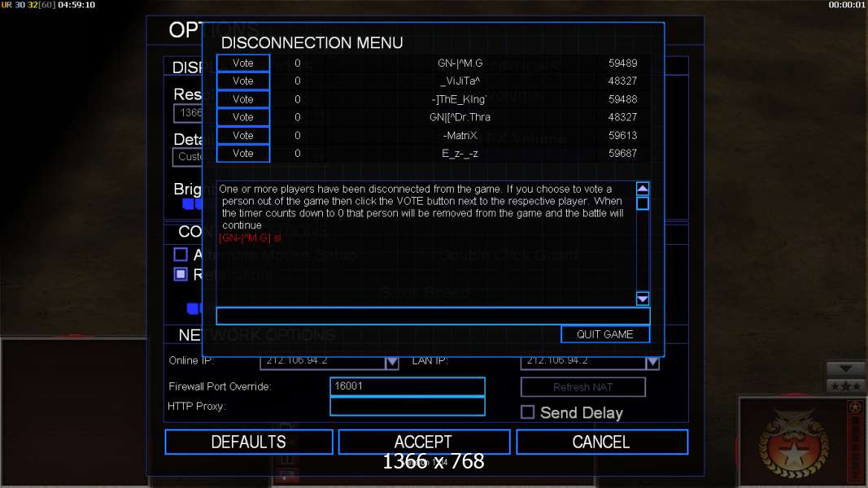
Task: Open the Online IP dropdown
Action: (x=391, y=361)
